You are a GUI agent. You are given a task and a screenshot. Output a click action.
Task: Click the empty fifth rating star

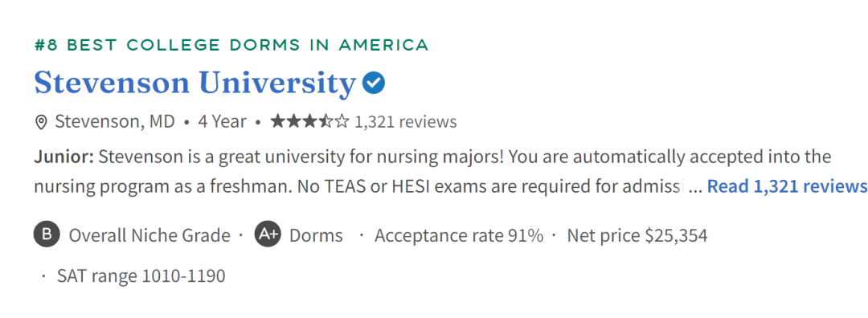(342, 121)
